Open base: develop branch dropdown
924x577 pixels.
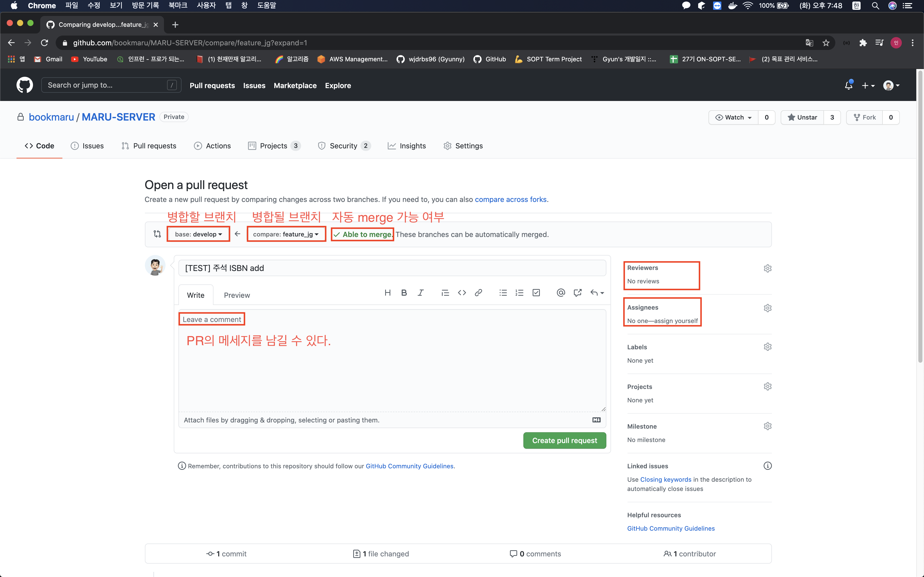199,234
